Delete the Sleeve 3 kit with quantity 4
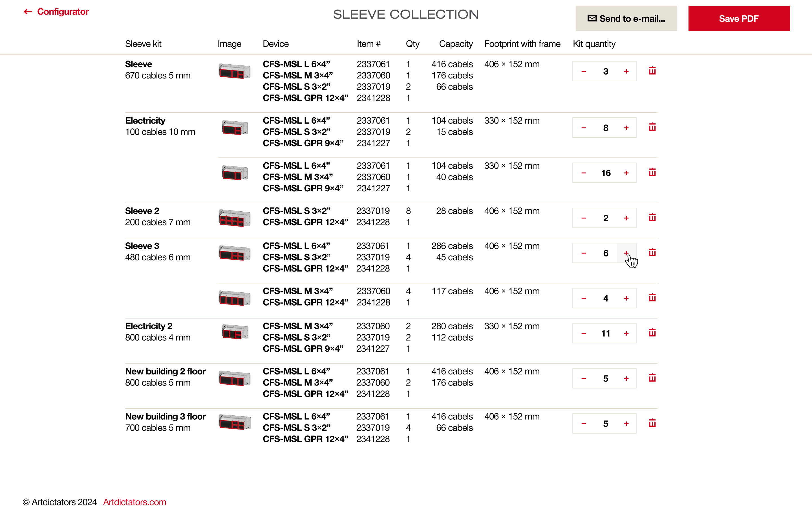Image resolution: width=812 pixels, height=530 pixels. point(652,298)
